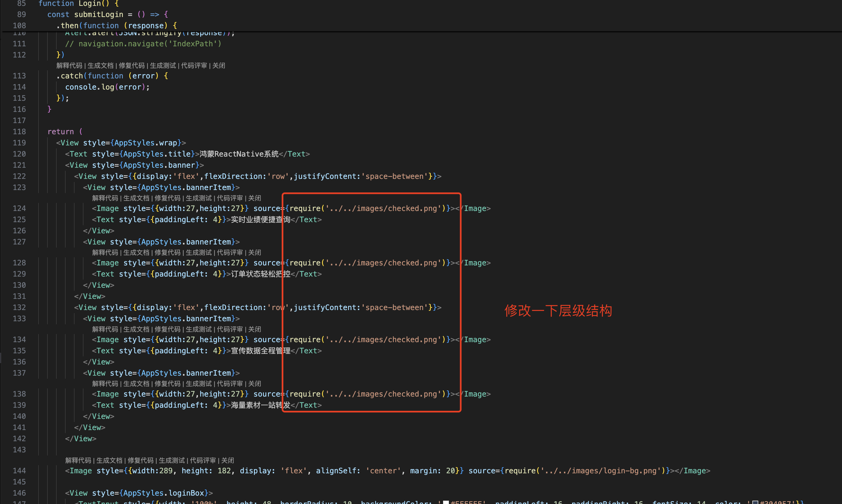Click 解释代码 above the login-bg Image line
The image size is (842, 504).
pos(78,460)
